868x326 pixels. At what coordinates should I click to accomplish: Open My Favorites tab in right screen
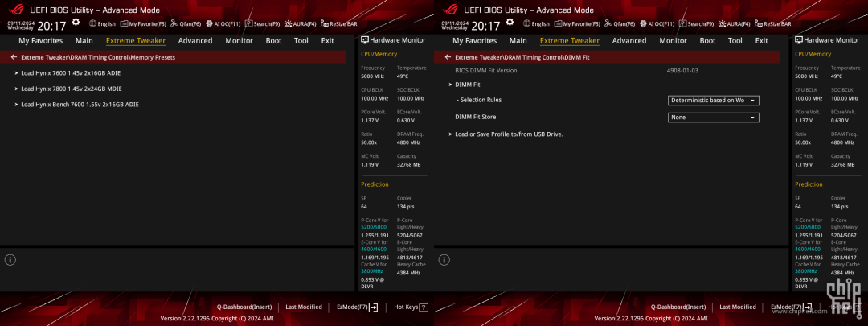click(x=474, y=40)
